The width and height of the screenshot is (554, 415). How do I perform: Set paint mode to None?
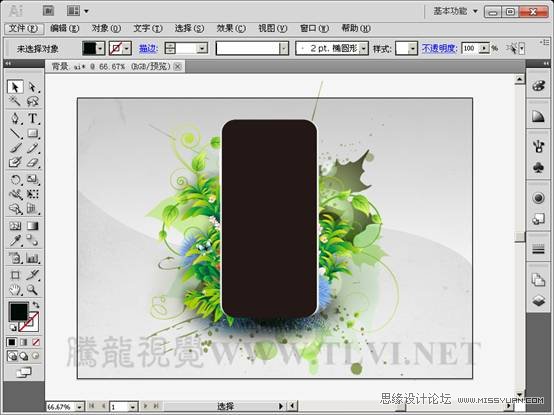click(x=36, y=342)
